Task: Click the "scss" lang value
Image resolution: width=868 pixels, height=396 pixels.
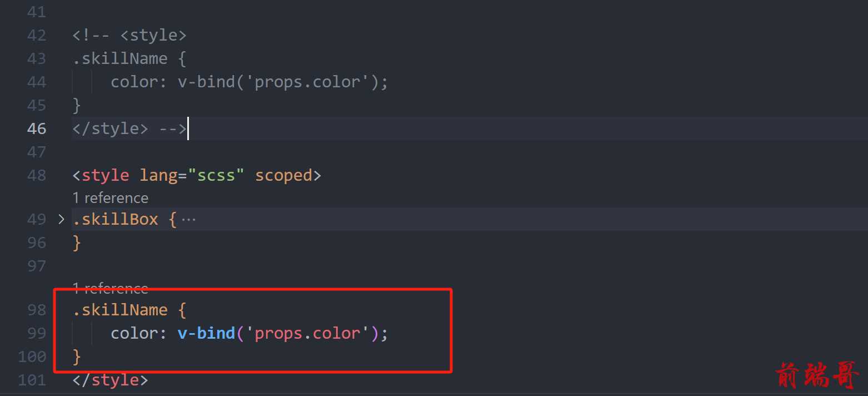Action: [x=216, y=175]
